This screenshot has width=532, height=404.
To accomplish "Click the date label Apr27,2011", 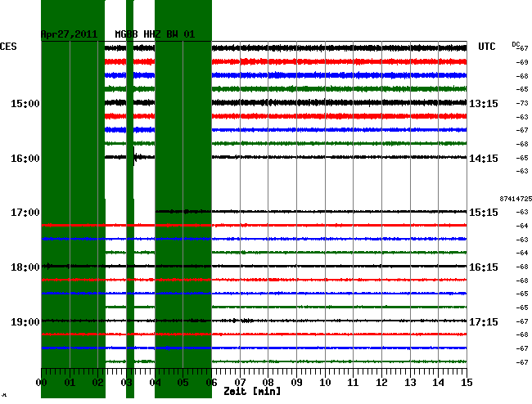I will coord(69,34).
